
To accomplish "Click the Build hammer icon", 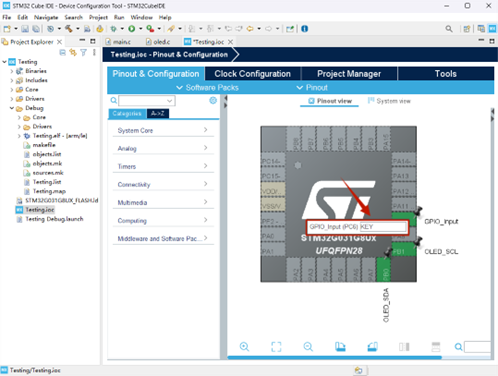I will (x=69, y=29).
